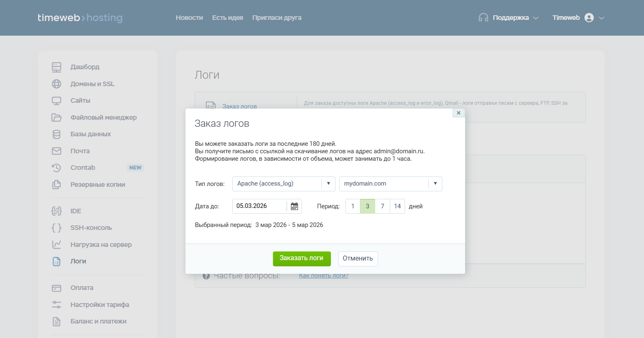Open the mydomain.com domain dropdown

tap(435, 184)
